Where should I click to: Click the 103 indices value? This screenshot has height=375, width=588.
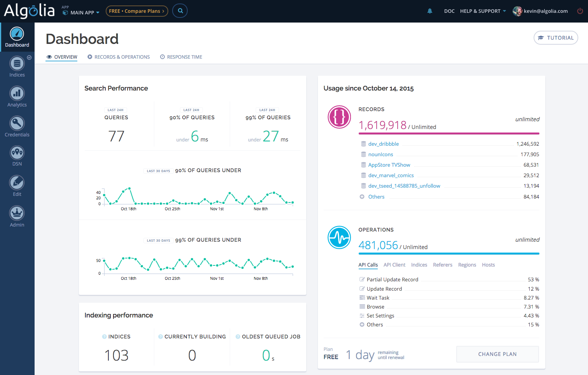(x=116, y=355)
